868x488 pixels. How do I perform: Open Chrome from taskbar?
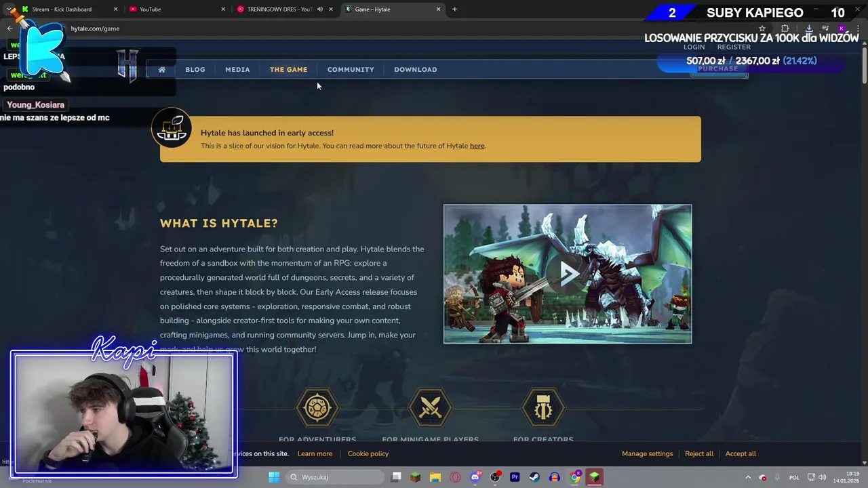tap(574, 477)
